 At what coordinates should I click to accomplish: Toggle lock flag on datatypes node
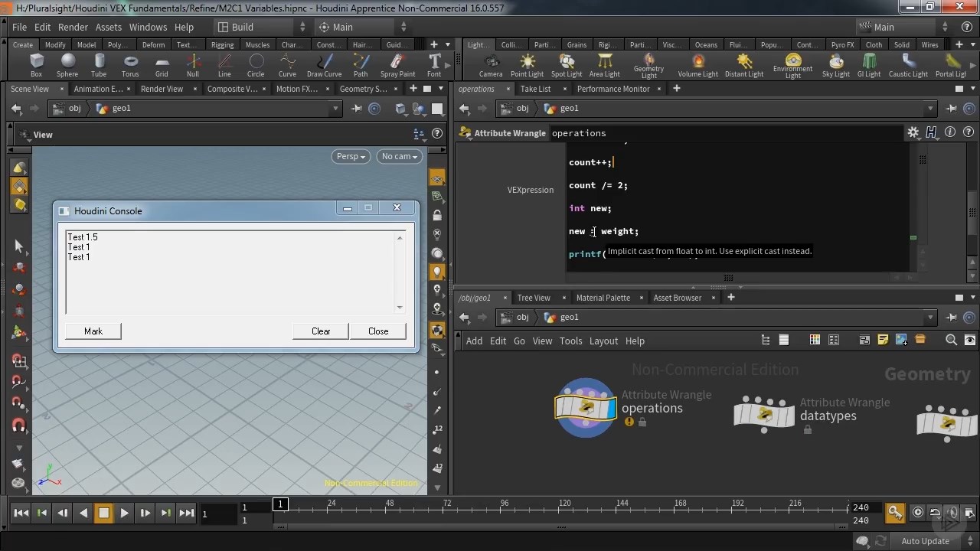807,430
